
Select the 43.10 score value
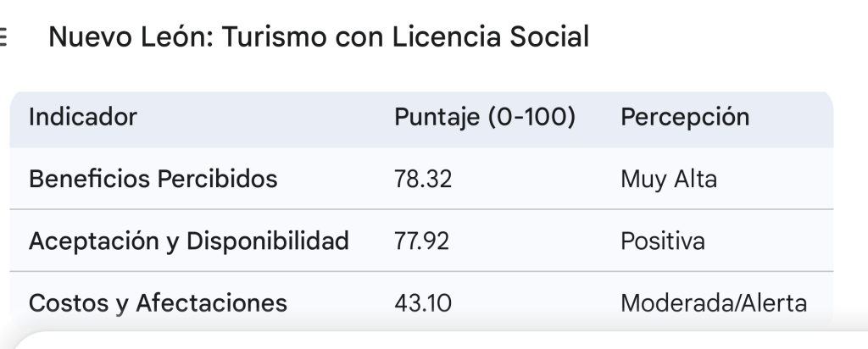420,303
